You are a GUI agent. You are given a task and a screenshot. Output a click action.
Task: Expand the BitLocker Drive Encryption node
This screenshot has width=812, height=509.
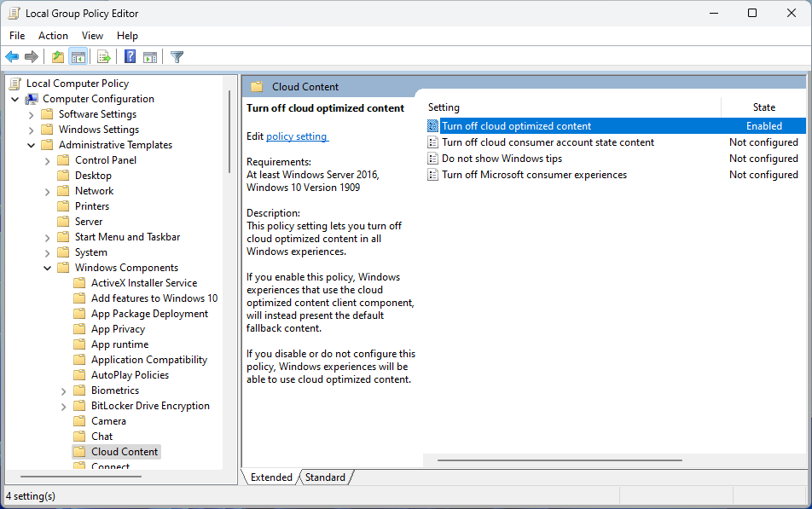tap(63, 405)
